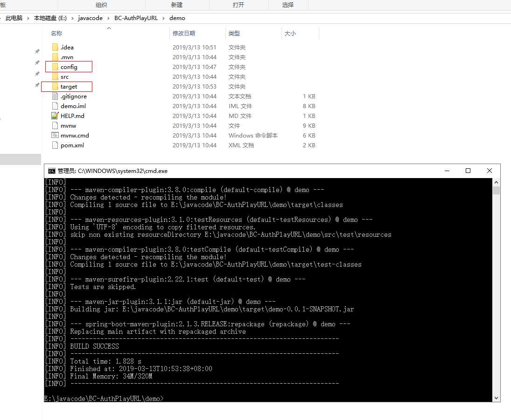The image size is (511, 420).
Task: Select the .mvn folder icon
Action: (55, 57)
